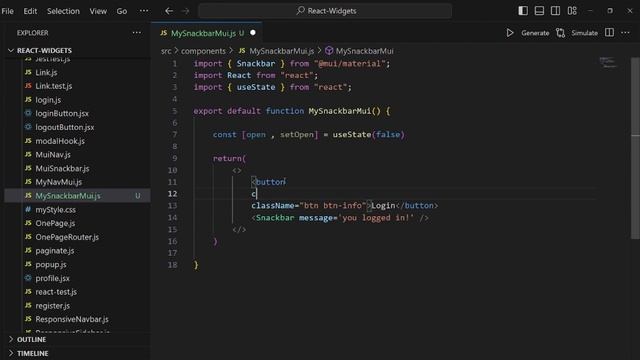Open the File menu

click(7, 11)
